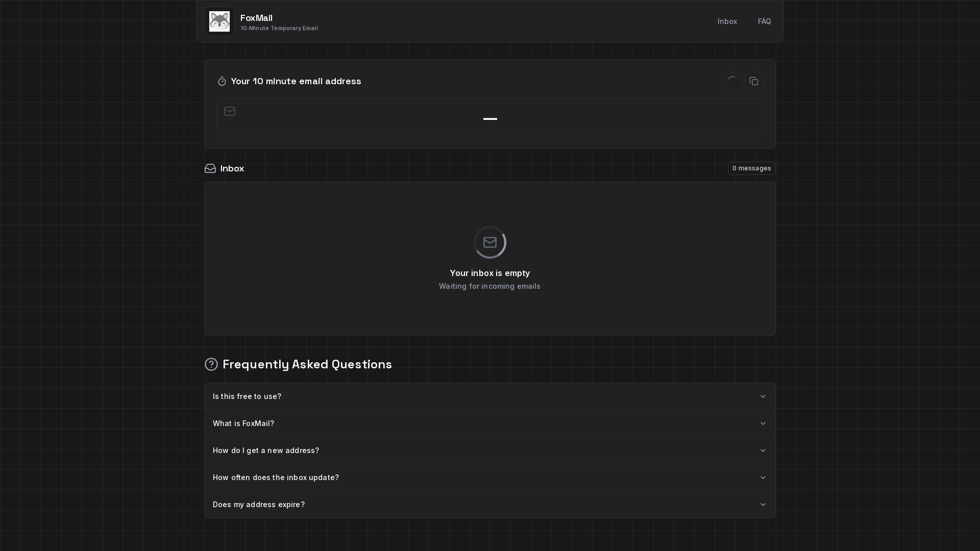The height and width of the screenshot is (551, 980).
Task: Click the empty inbox mail icon
Action: coord(490,242)
